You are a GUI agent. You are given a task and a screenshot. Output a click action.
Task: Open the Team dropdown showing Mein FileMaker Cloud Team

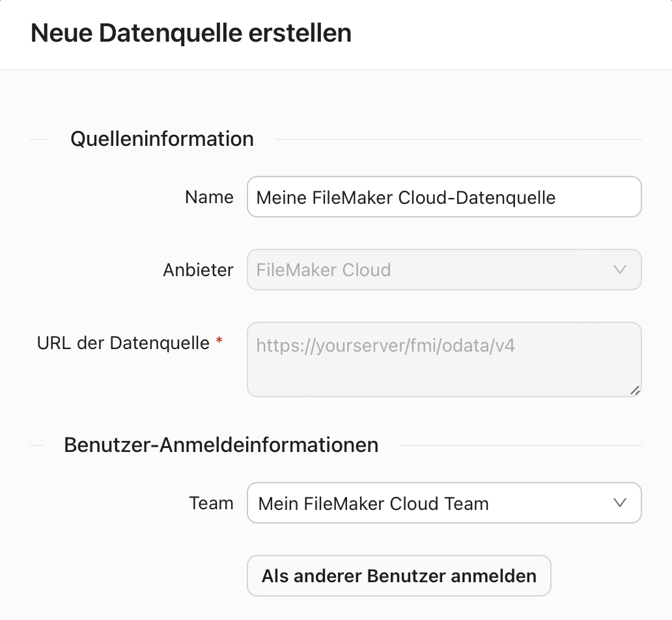click(x=444, y=503)
